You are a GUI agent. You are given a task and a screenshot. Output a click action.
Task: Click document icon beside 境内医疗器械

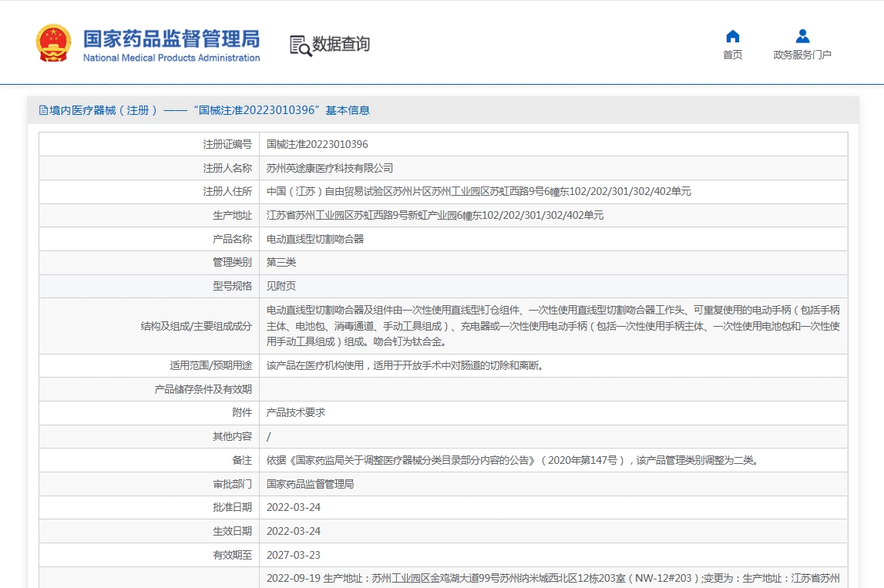pos(43,110)
